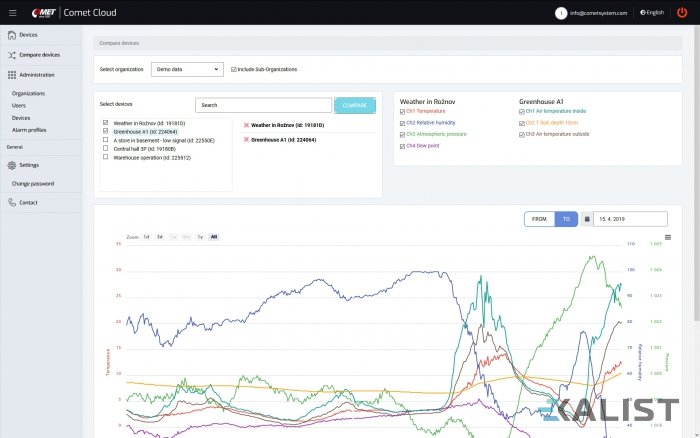Check the Central hall 3P device

click(106, 148)
